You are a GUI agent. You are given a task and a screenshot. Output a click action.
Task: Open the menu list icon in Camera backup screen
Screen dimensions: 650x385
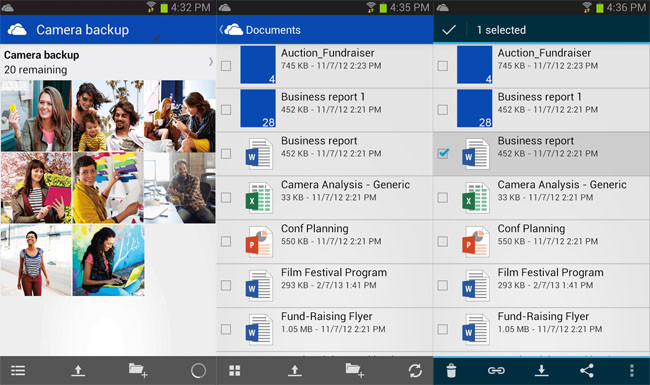[18, 370]
